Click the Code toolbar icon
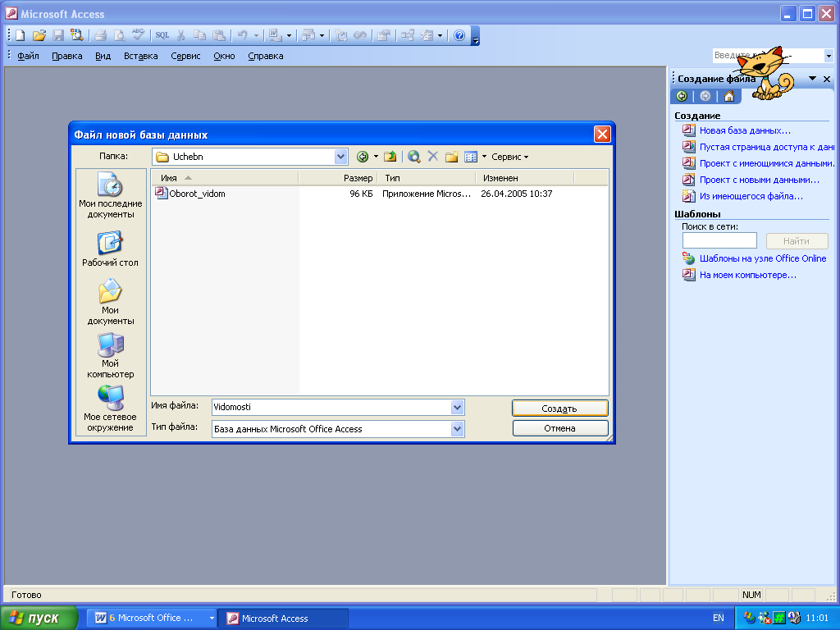Viewport: 840px width, 630px height. click(341, 36)
